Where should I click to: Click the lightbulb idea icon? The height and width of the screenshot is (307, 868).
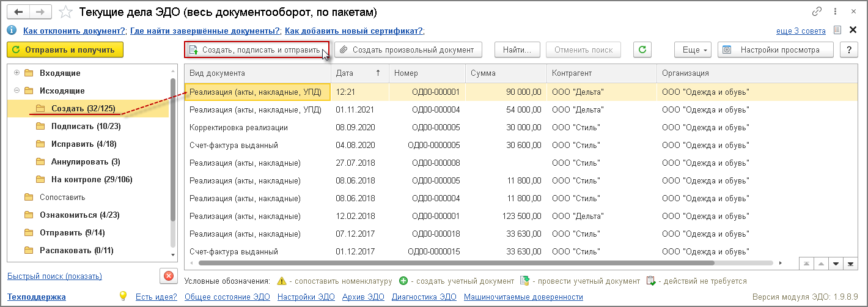coord(123,297)
